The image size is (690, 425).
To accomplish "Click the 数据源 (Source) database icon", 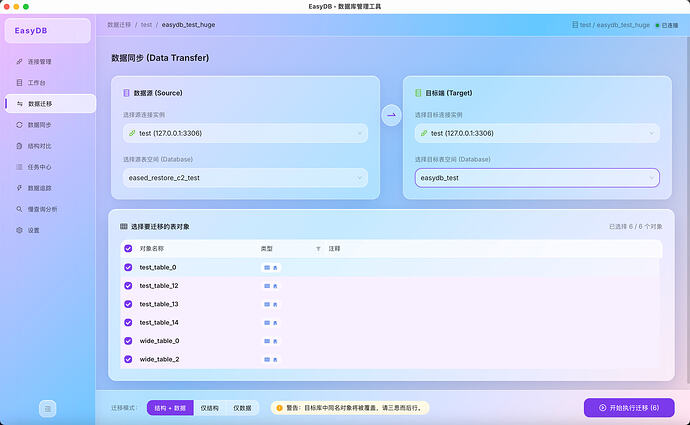I will click(126, 93).
